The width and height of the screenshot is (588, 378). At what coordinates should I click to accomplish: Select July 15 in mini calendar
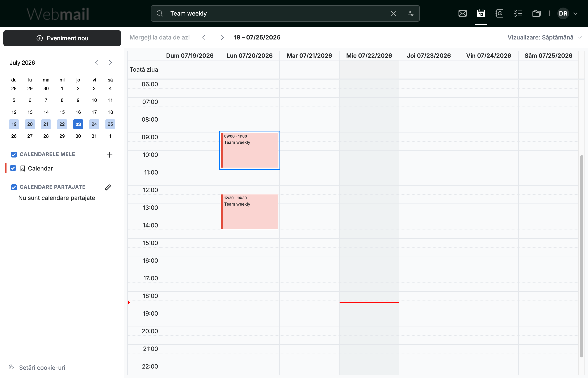(62, 112)
